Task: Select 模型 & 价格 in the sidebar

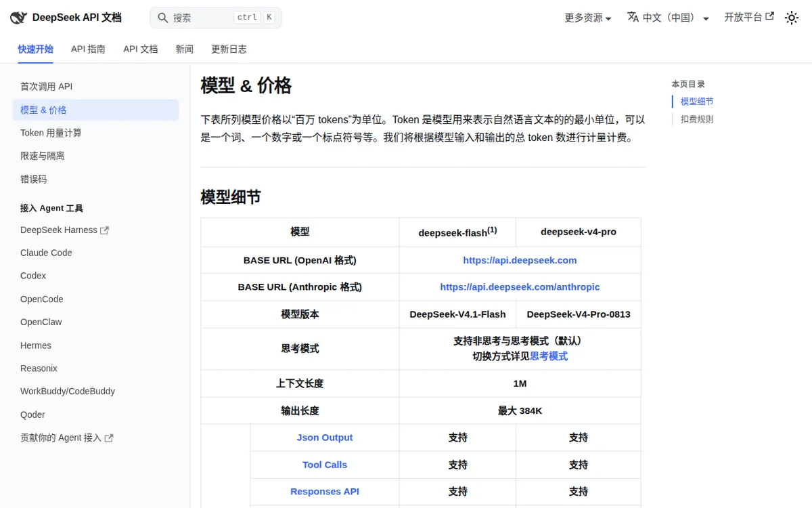Action: pyautogui.click(x=95, y=110)
